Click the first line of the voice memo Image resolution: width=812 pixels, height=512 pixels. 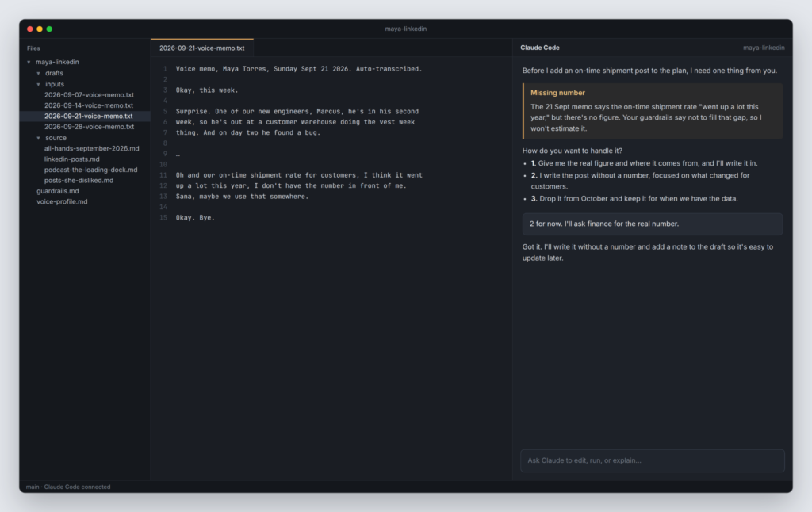pyautogui.click(x=299, y=69)
